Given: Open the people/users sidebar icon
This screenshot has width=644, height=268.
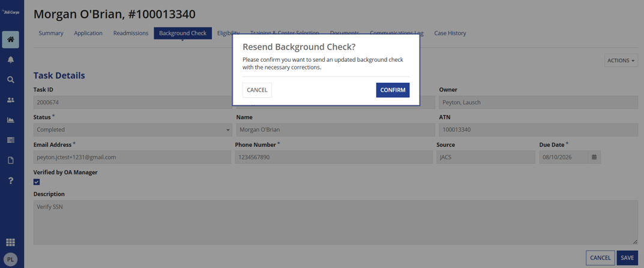Looking at the screenshot, I should tap(11, 100).
